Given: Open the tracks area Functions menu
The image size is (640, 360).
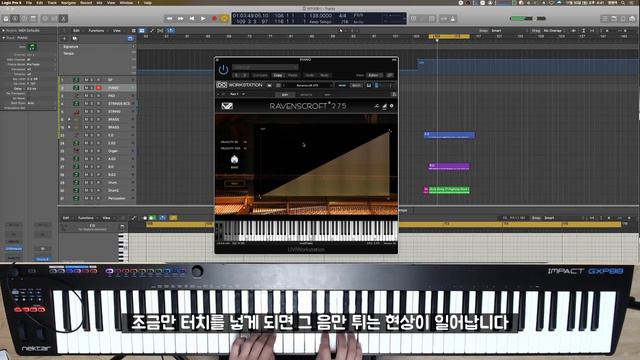Looking at the screenshot, I should click(x=96, y=31).
